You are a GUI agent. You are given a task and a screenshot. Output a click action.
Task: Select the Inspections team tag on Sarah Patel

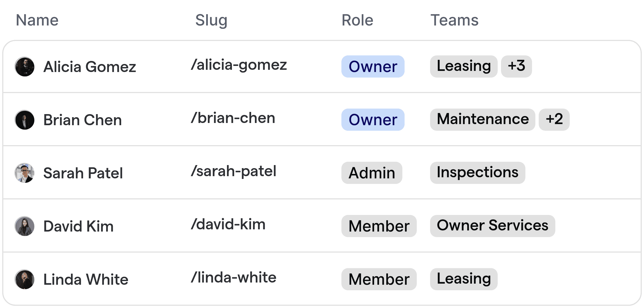(477, 172)
